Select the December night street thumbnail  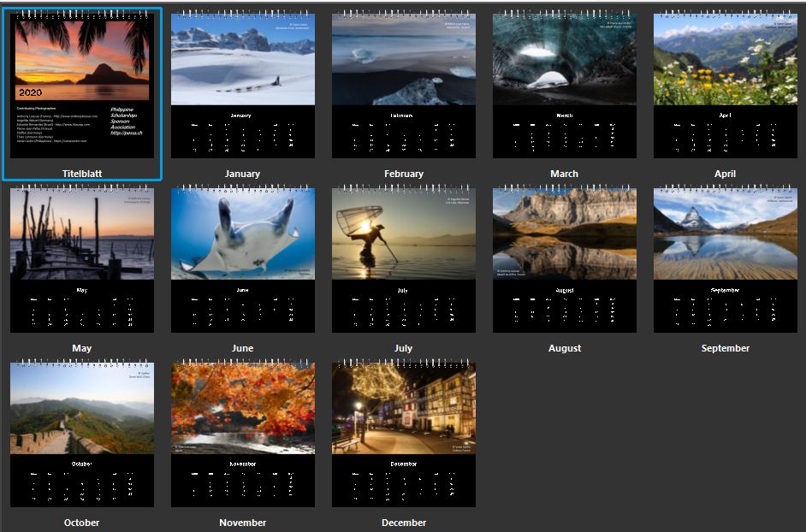click(x=403, y=434)
